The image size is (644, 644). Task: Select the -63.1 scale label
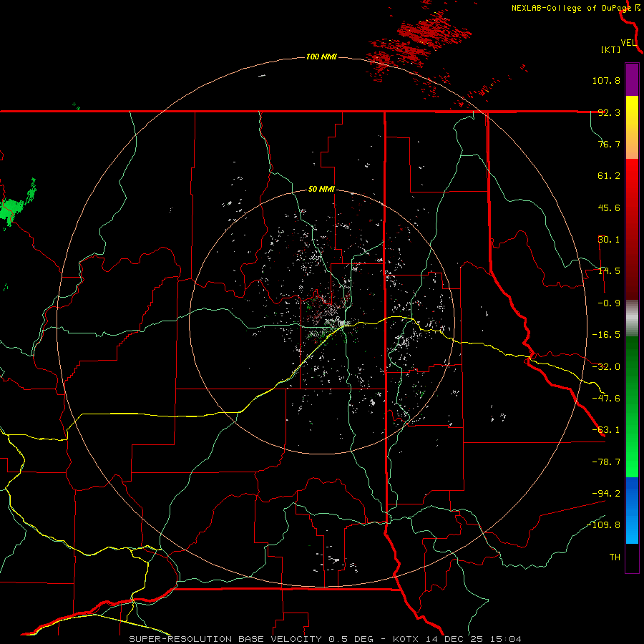606,430
